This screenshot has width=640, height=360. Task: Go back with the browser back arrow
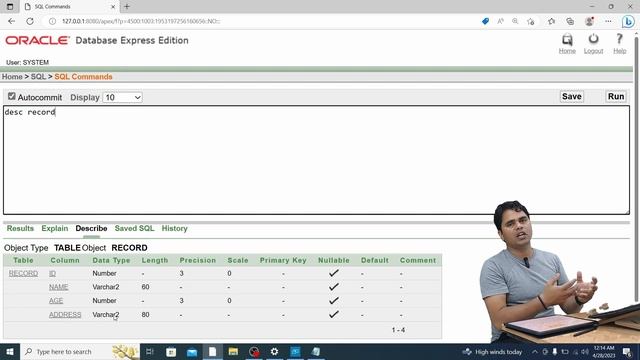[11, 21]
